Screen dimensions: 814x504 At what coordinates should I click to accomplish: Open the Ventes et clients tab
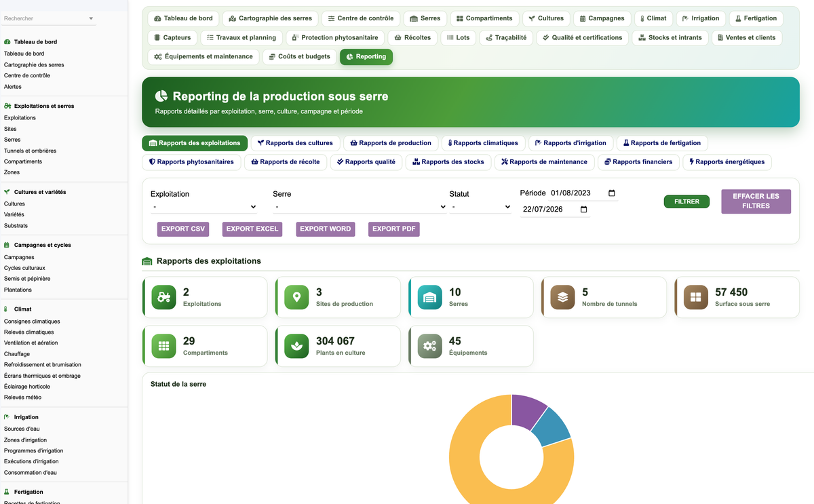coord(747,37)
